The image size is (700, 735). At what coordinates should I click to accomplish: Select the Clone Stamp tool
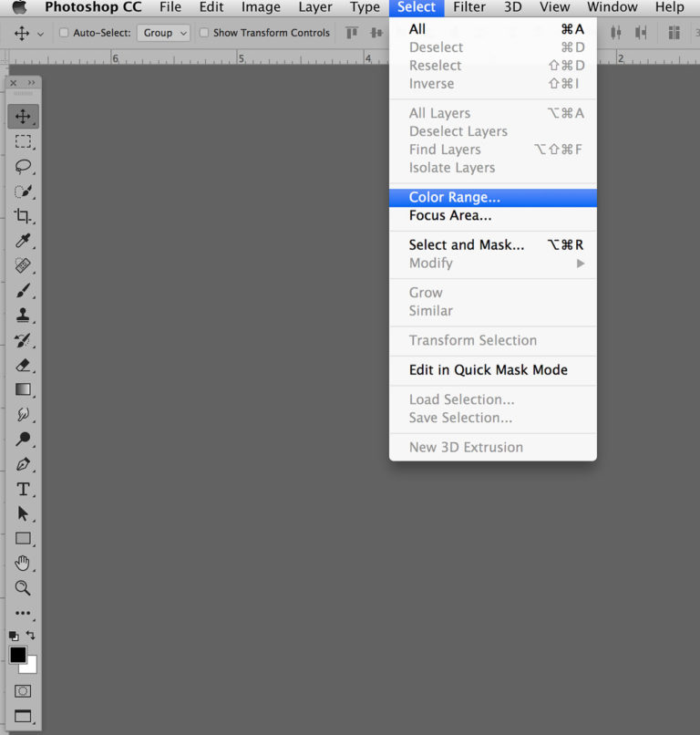coord(23,315)
